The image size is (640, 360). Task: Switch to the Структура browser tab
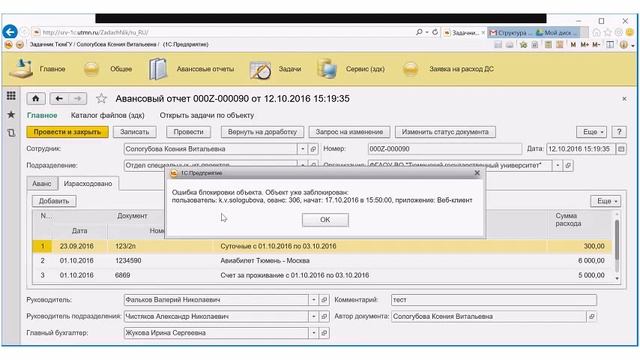pos(510,32)
